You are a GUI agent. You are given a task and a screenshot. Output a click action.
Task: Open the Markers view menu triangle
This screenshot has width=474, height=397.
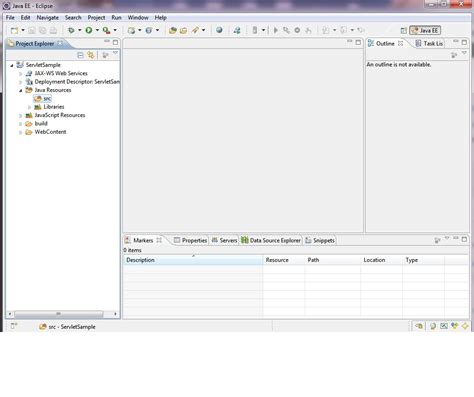click(447, 238)
